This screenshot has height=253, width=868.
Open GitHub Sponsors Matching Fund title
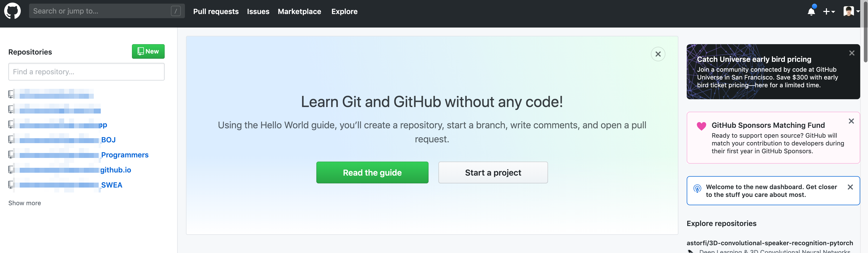coord(768,125)
